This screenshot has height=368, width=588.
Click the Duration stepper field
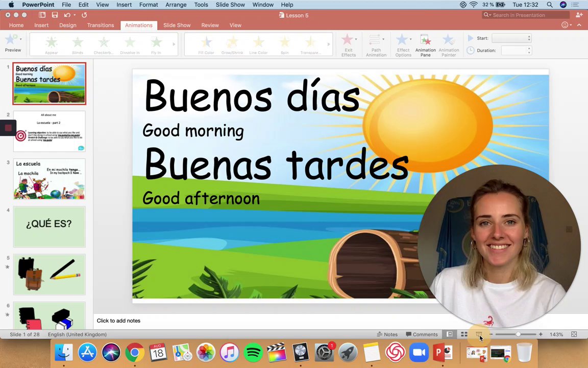[x=517, y=50]
